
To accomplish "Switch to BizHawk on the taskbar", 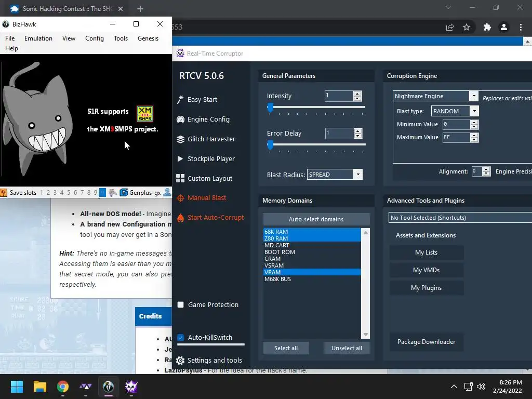I will point(108,387).
